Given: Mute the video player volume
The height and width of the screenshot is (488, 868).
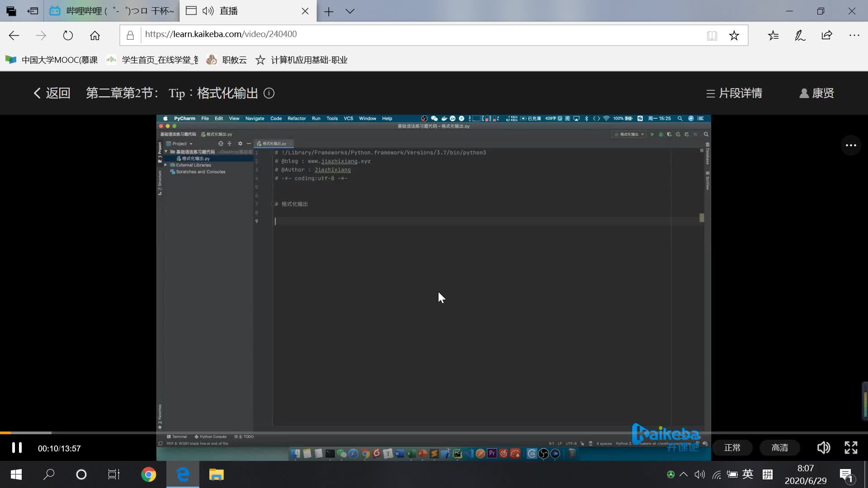Looking at the screenshot, I should [823, 448].
